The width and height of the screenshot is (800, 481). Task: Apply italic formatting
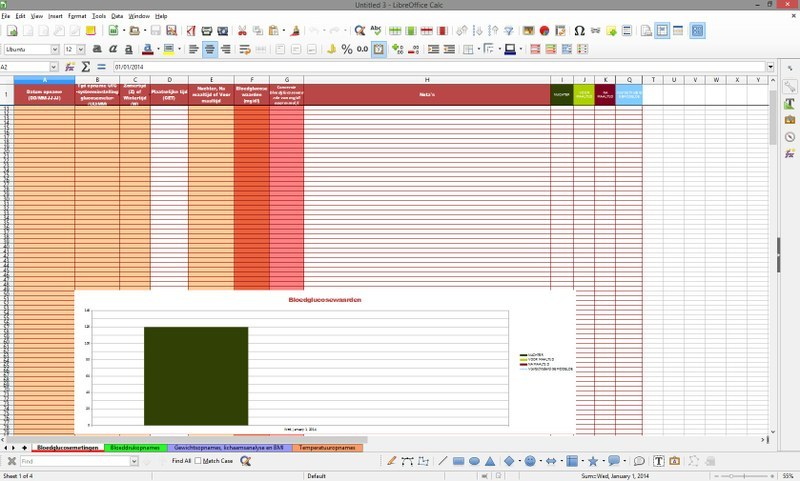click(x=113, y=49)
